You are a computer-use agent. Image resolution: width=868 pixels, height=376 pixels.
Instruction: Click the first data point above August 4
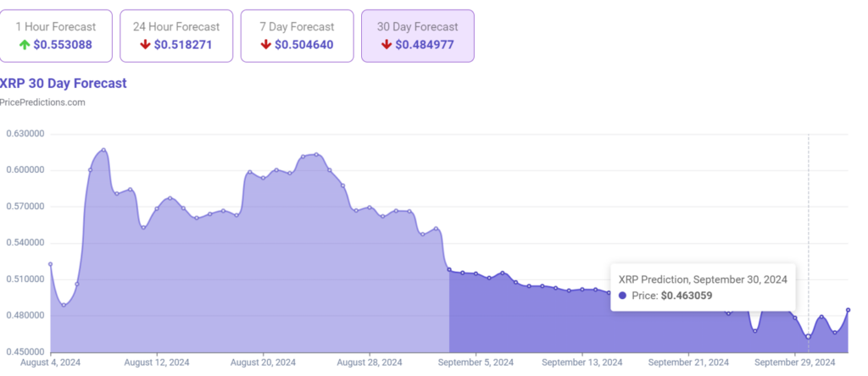tap(51, 264)
